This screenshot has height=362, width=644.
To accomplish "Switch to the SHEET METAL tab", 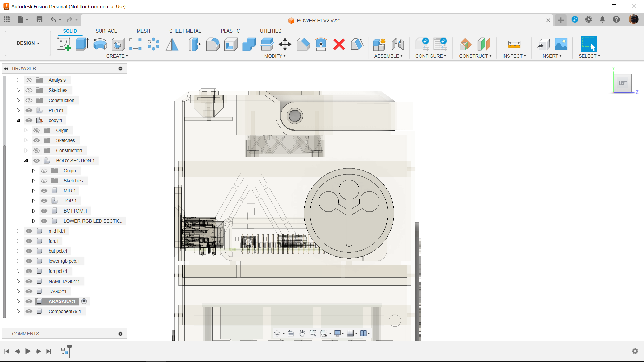I will [185, 31].
